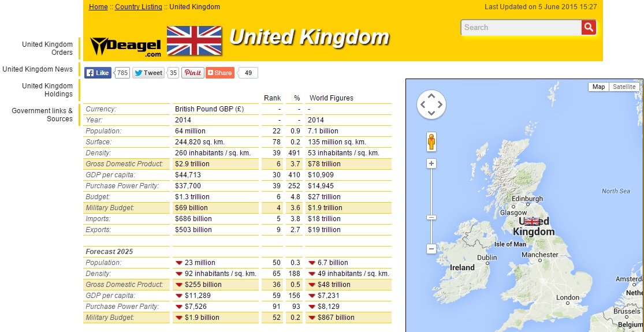Click the Rank column header
The height and width of the screenshot is (332, 644).
point(272,98)
